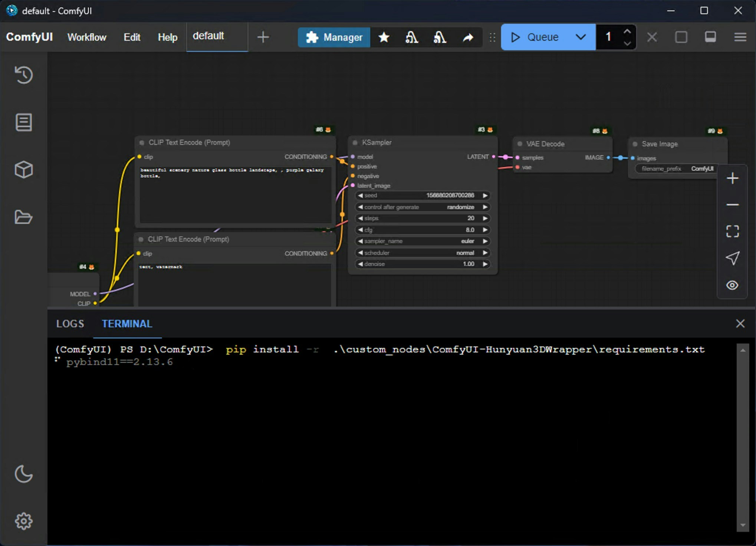Open the workflow history panel

click(24, 75)
